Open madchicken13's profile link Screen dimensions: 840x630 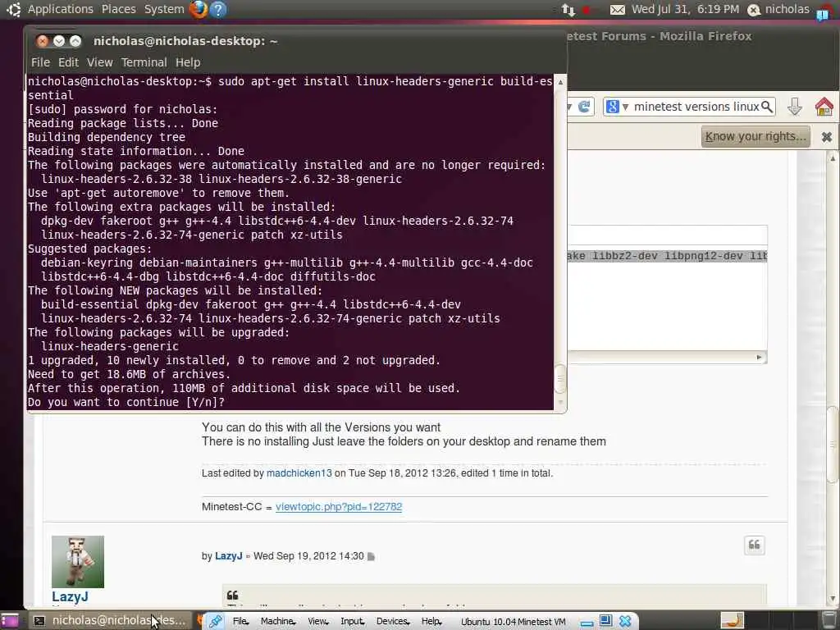(299, 473)
